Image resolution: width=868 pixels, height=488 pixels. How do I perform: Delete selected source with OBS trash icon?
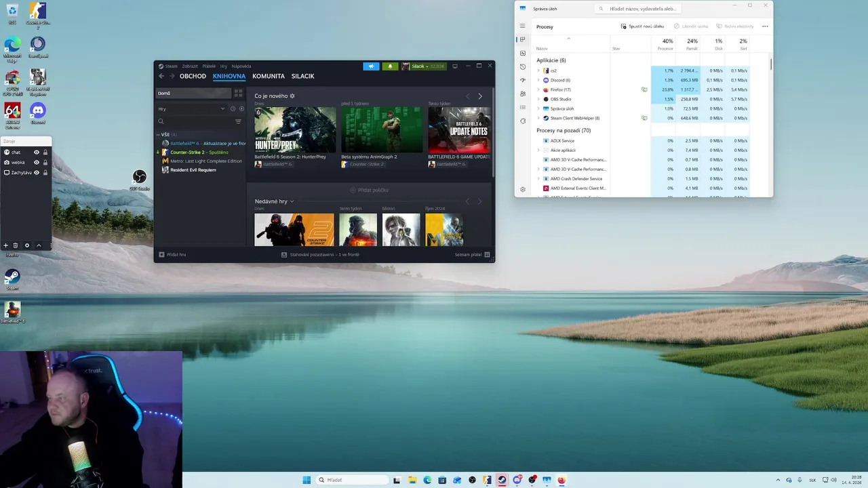[16, 245]
